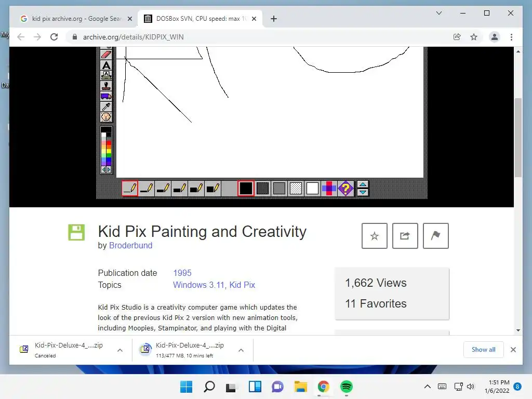Select the fifth pencil line width
Viewport: 532px width, 399px height.
pyautogui.click(x=196, y=188)
